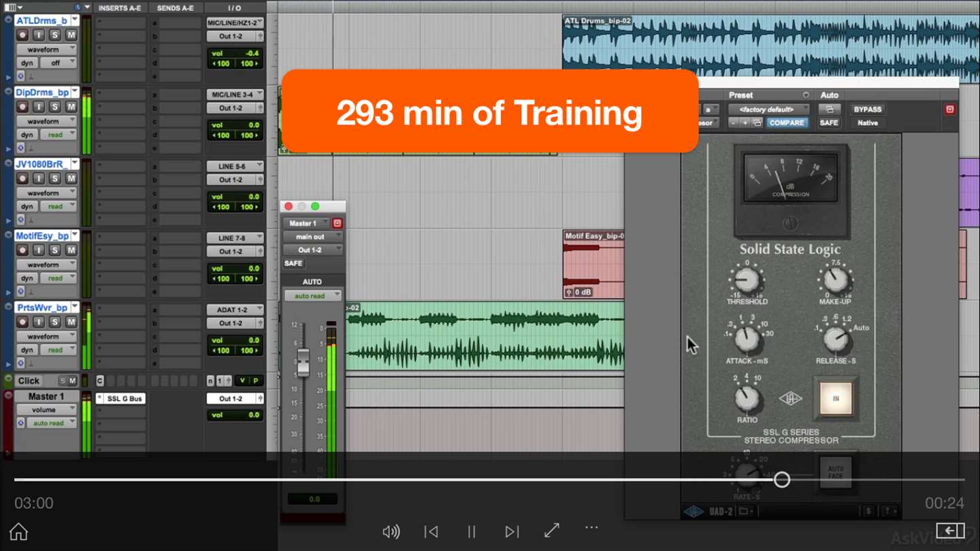This screenshot has height=551, width=980.
Task: Toggle red target button in Master 1 window
Action: (337, 223)
